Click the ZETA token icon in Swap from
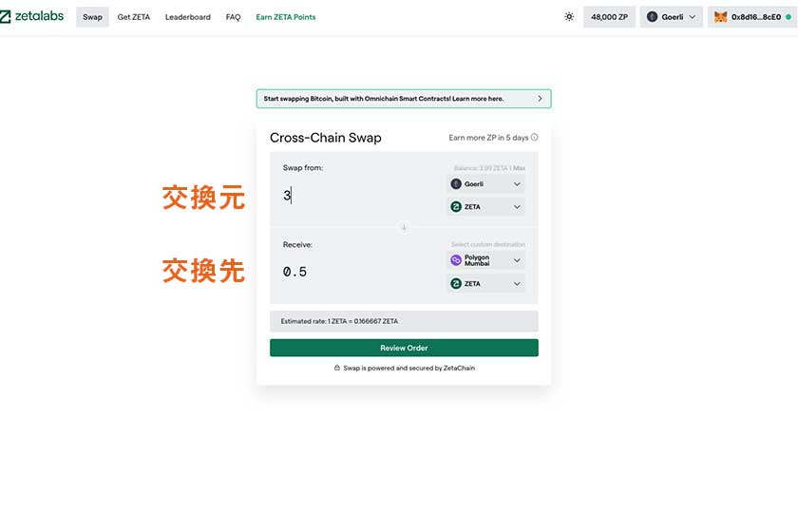The width and height of the screenshot is (798, 532). (x=456, y=207)
